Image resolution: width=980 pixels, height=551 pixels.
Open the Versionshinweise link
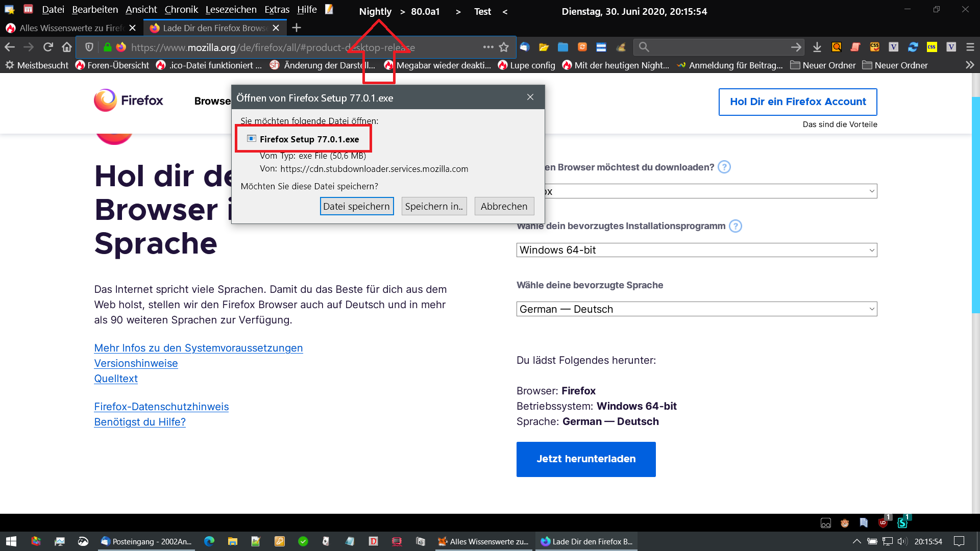136,363
